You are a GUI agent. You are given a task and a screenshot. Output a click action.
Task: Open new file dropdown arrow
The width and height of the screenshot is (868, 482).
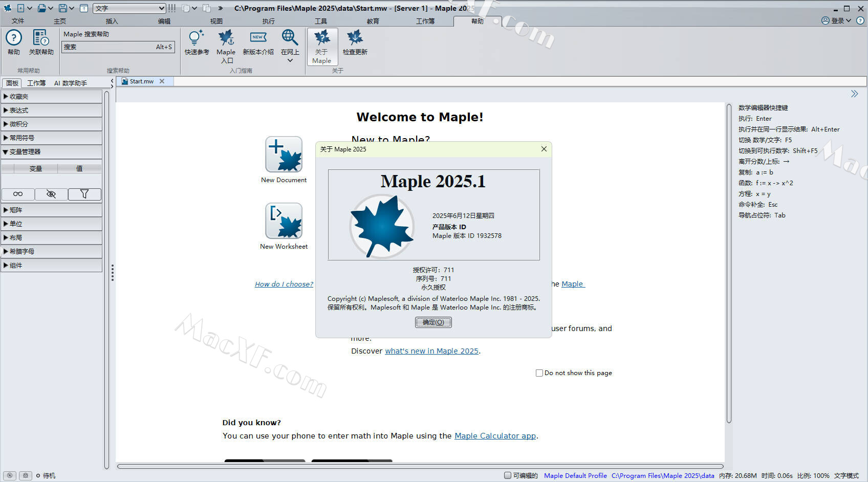(30, 8)
